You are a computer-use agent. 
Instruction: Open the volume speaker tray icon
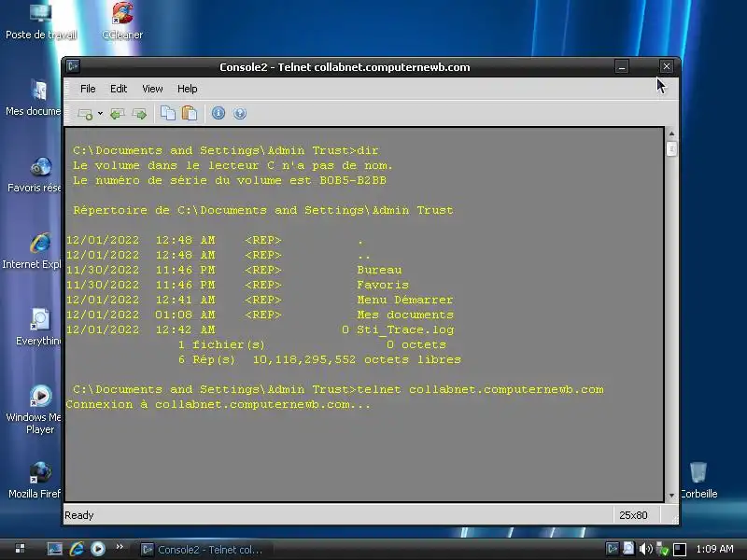click(x=645, y=549)
